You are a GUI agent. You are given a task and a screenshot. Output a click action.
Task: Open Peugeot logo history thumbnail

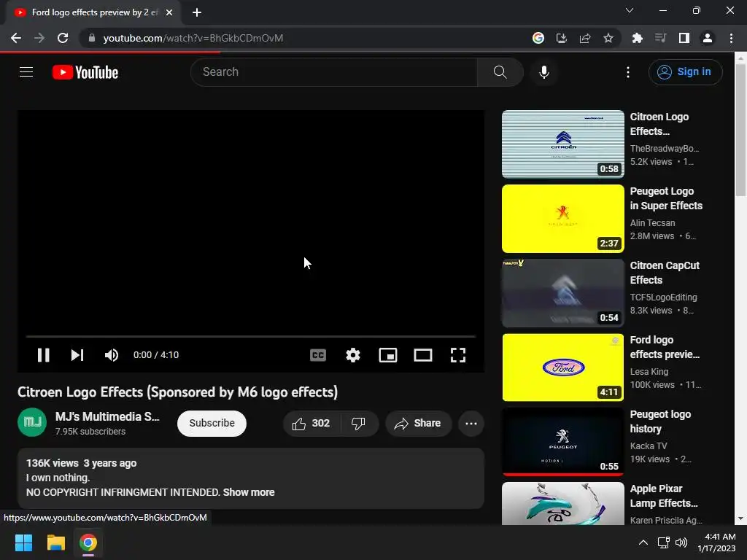562,441
